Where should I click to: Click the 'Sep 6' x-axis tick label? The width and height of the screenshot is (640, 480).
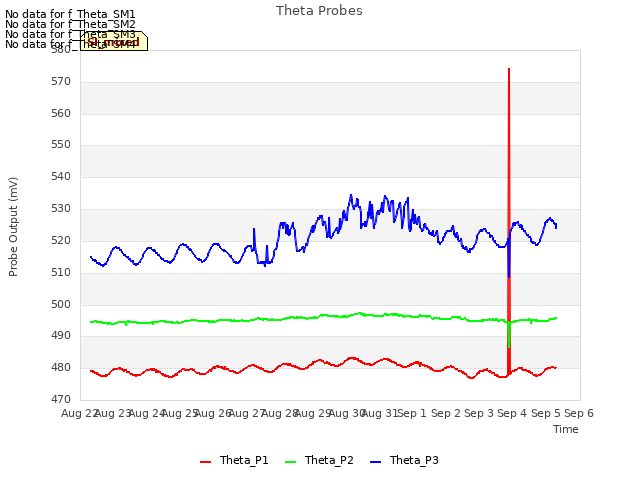(x=579, y=413)
